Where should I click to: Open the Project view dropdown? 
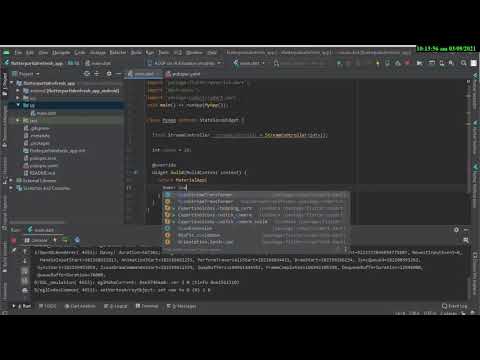click(x=26, y=74)
